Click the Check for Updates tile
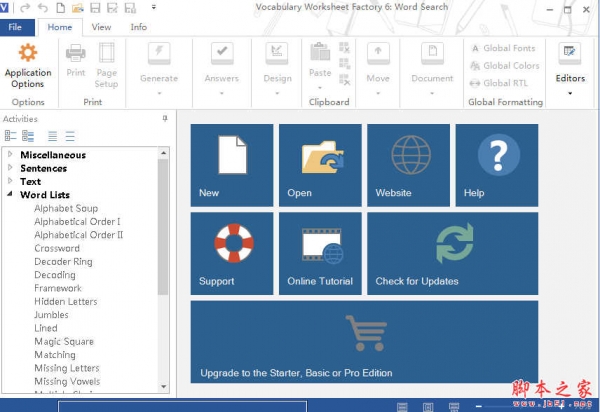 [453, 254]
